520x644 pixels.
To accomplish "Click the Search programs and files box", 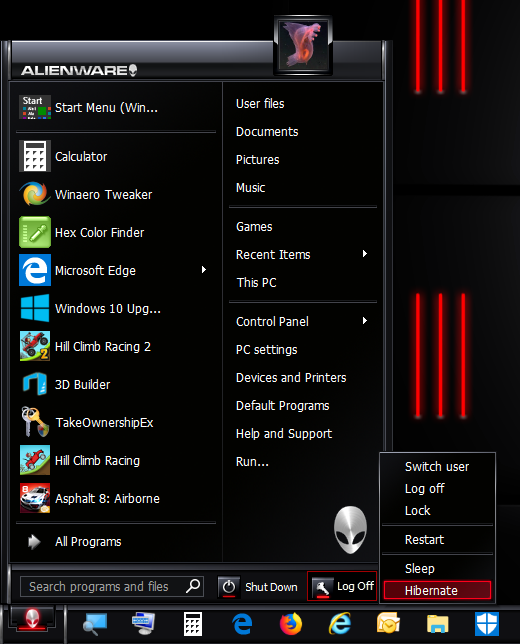I will [112, 586].
